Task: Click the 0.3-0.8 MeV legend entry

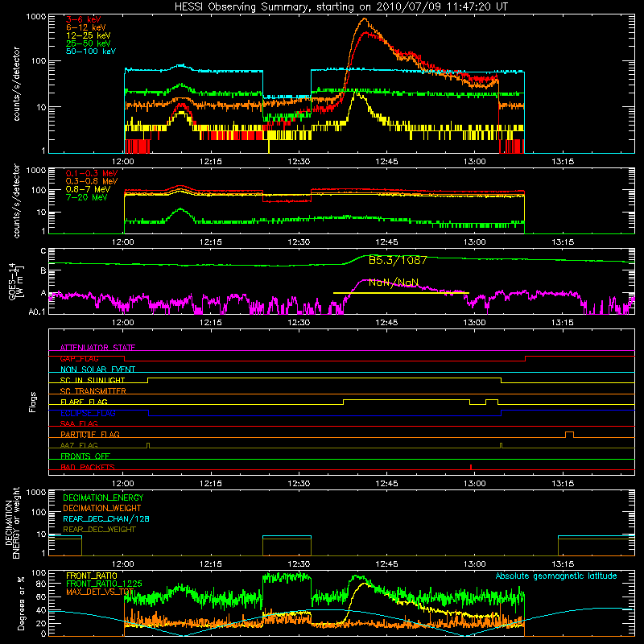Action: click(92, 181)
